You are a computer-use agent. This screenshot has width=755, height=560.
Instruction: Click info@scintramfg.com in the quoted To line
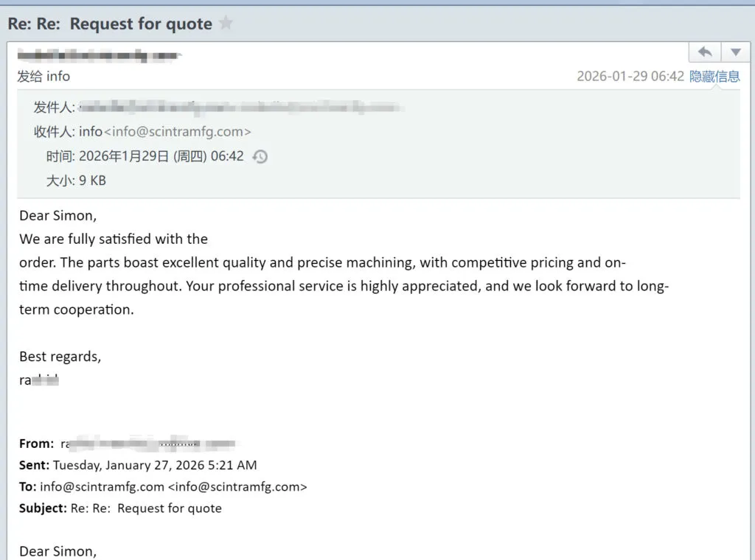pyautogui.click(x=102, y=486)
